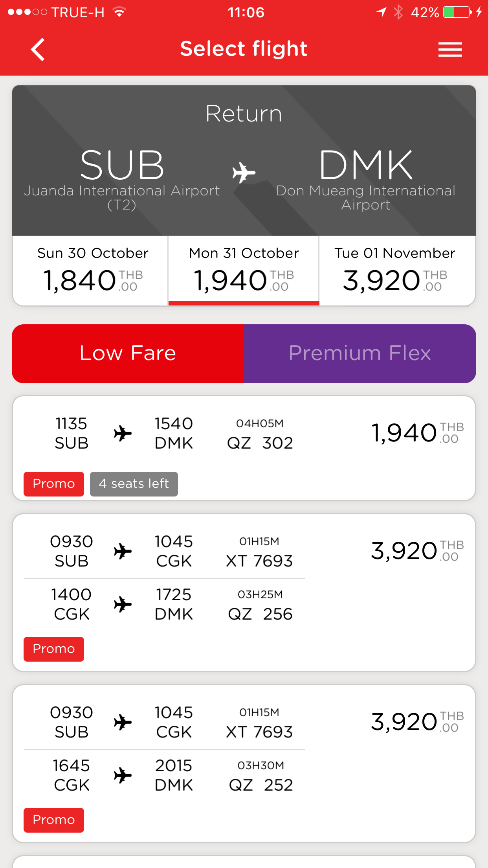Viewport: 488px width, 868px height.
Task: Tap the SUB Juanda International Airport origin
Action: 122,179
